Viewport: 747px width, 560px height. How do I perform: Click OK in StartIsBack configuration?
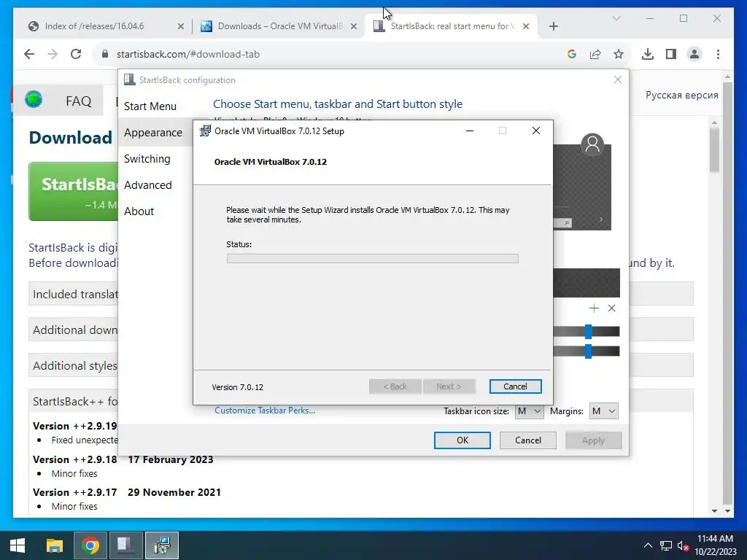[x=462, y=440]
